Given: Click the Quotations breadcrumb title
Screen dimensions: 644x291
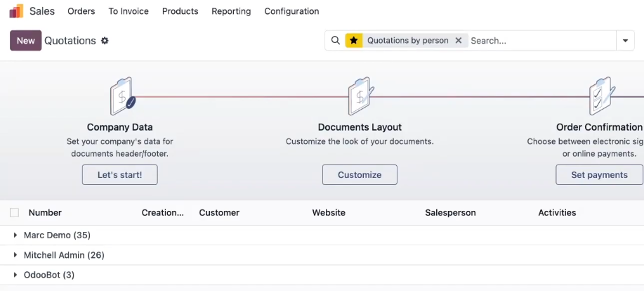Looking at the screenshot, I should pyautogui.click(x=70, y=41).
